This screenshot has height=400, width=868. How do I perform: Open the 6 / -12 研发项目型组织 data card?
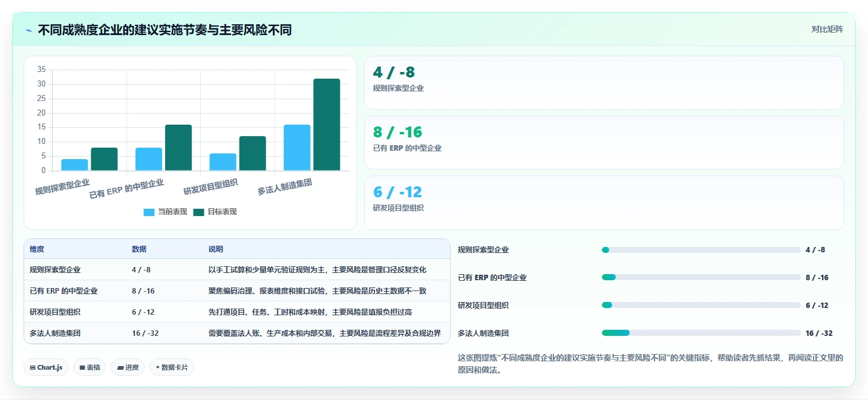(604, 203)
